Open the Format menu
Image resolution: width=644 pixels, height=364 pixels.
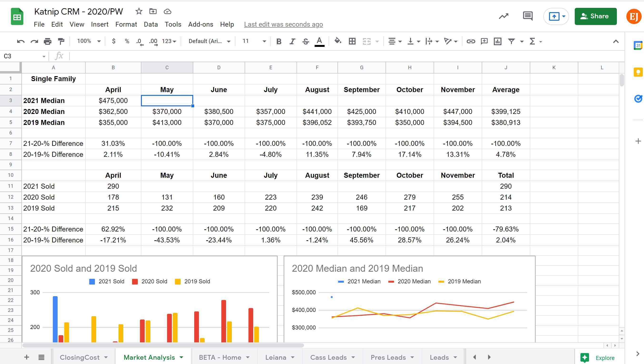tap(126, 24)
